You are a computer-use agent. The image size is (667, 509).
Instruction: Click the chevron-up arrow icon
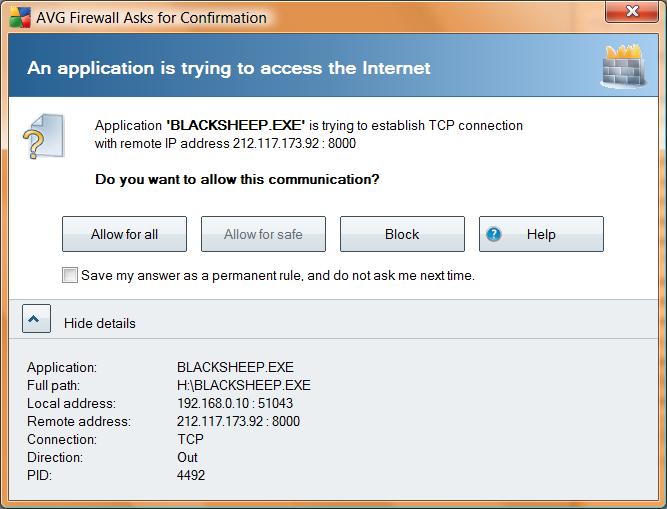36,318
